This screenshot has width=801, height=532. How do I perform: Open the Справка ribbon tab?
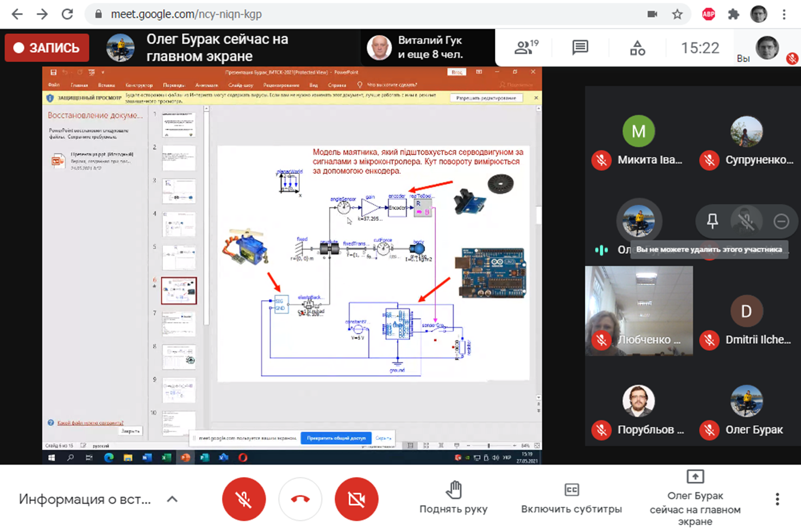(x=337, y=85)
